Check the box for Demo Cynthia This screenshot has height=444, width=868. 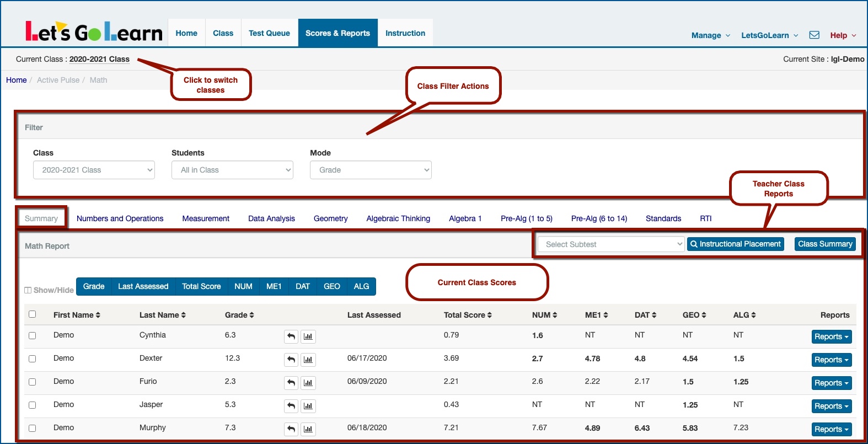pos(32,335)
